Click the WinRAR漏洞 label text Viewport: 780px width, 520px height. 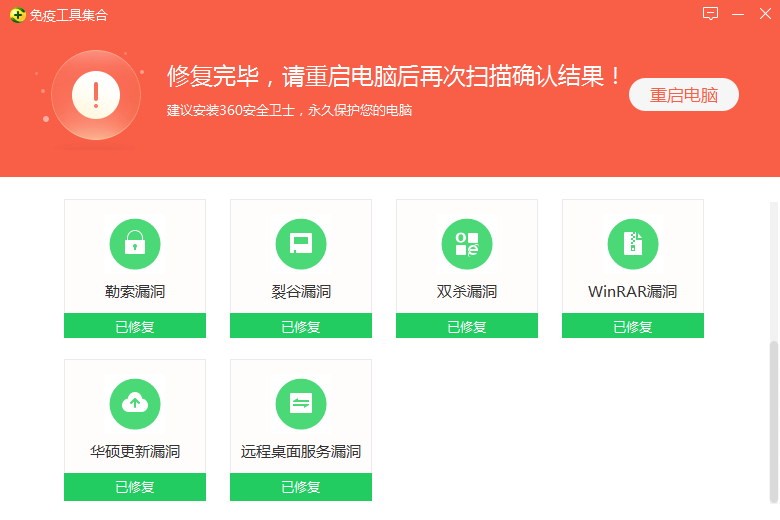pyautogui.click(x=633, y=292)
